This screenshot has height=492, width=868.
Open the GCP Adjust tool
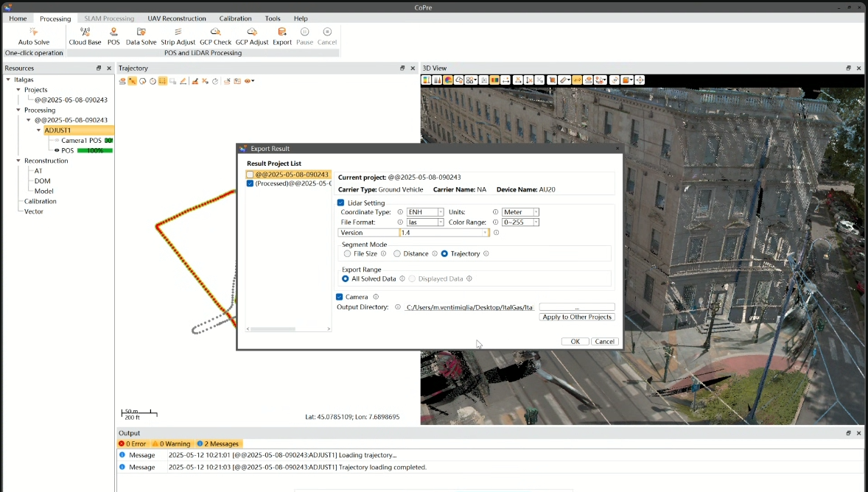point(252,32)
